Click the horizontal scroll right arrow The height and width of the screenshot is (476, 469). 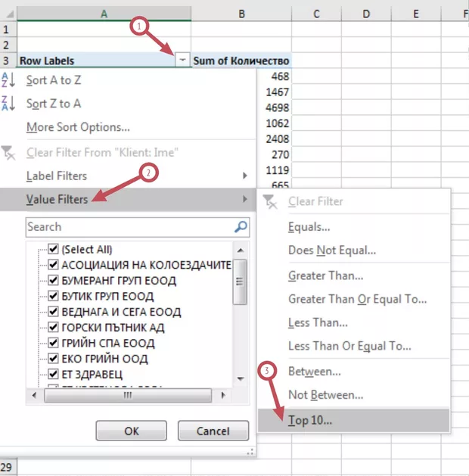(x=223, y=395)
